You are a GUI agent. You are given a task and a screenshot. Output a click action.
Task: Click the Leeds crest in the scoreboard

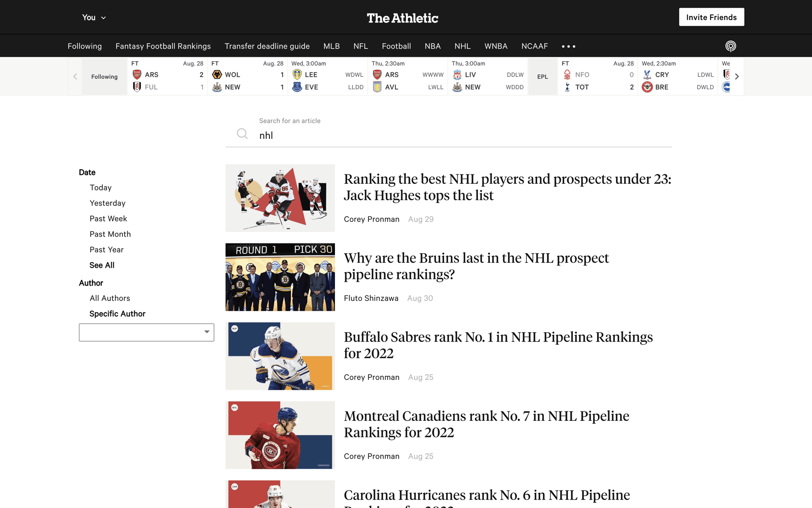(297, 75)
